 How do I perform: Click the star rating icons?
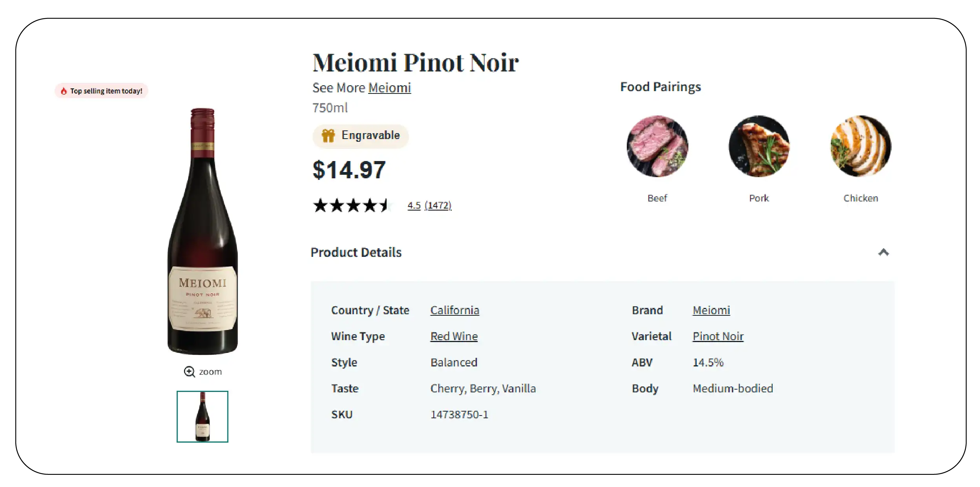(352, 205)
